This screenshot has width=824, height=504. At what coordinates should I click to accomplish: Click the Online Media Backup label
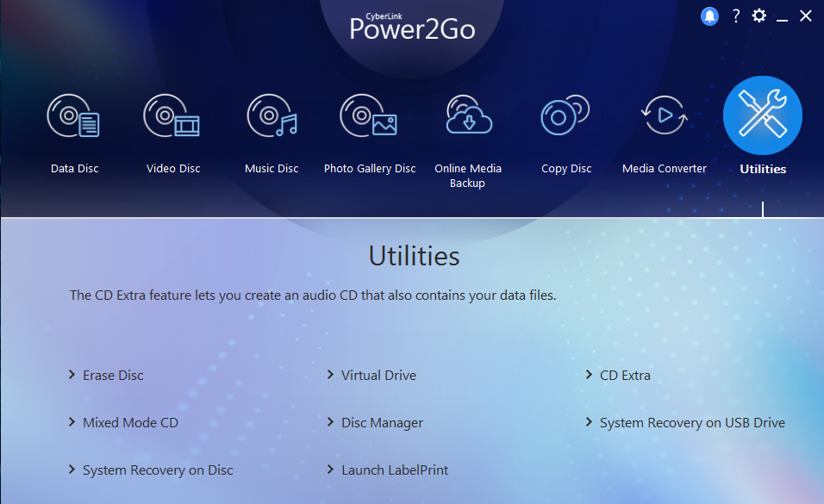pyautogui.click(x=468, y=176)
